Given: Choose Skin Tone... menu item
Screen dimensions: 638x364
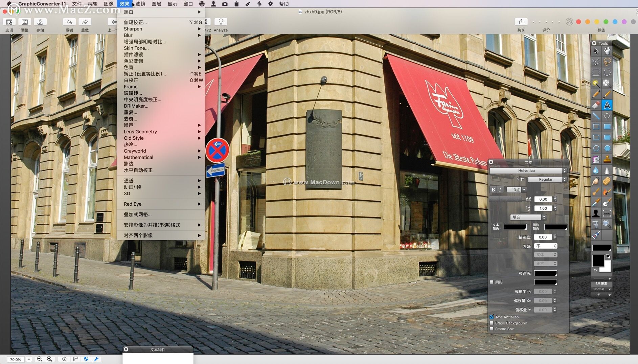Looking at the screenshot, I should (161, 48).
